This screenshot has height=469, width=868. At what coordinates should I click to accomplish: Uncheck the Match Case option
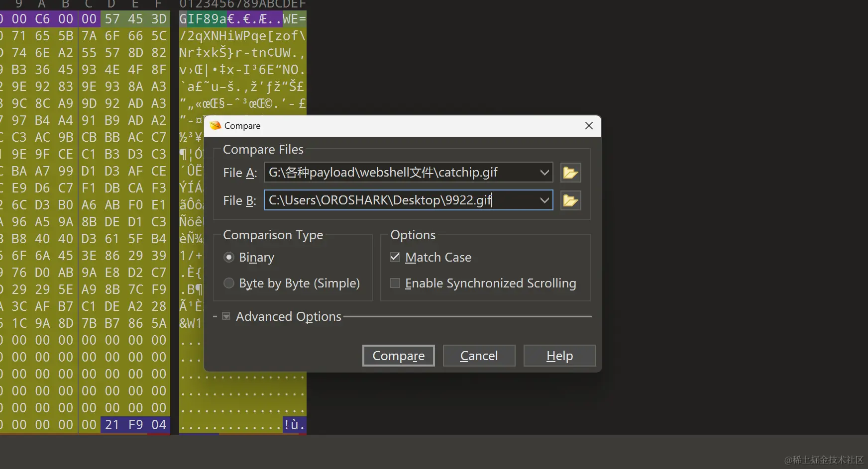[395, 257]
